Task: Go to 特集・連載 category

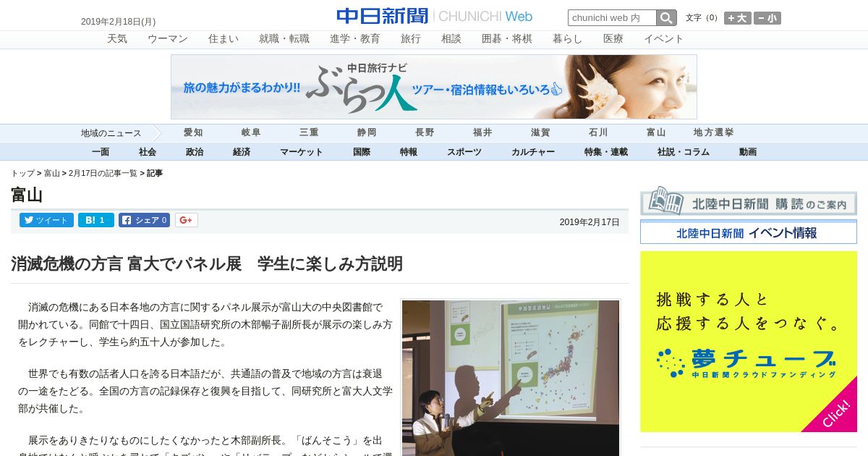Action: tap(606, 152)
